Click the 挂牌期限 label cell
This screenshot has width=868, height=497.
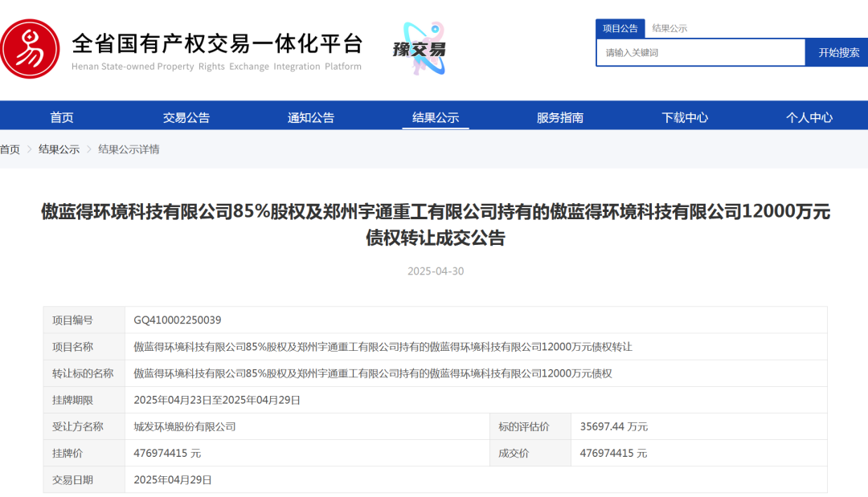pos(84,400)
